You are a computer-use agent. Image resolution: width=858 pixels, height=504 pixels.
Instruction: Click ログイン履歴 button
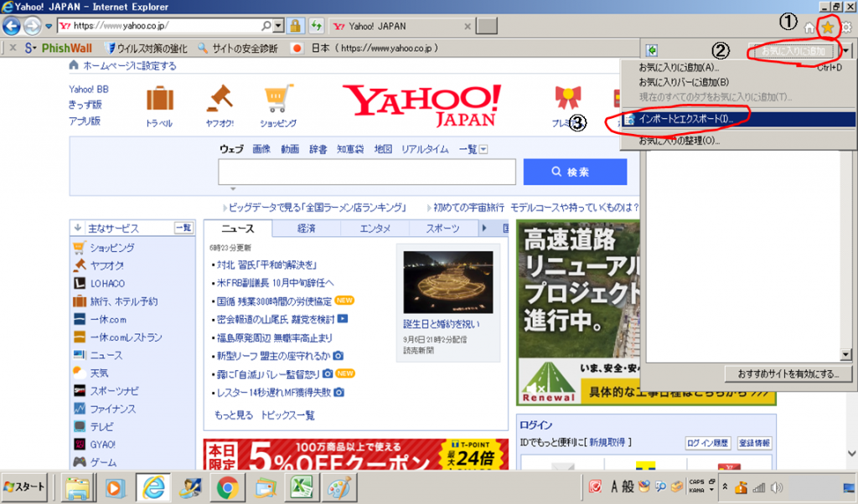click(708, 443)
